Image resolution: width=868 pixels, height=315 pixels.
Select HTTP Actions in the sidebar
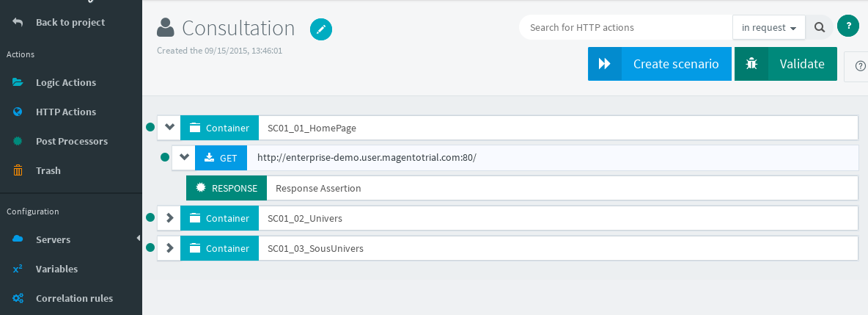tap(65, 112)
